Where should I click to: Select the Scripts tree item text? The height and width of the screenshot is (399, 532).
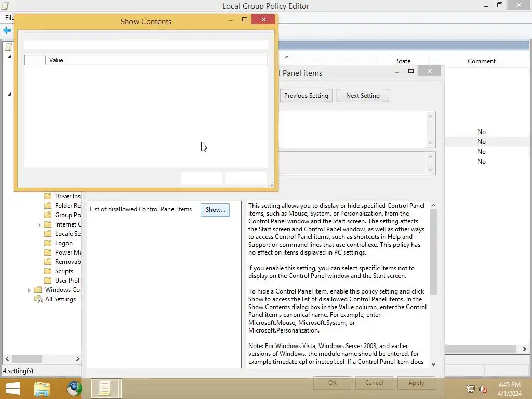pyautogui.click(x=64, y=271)
